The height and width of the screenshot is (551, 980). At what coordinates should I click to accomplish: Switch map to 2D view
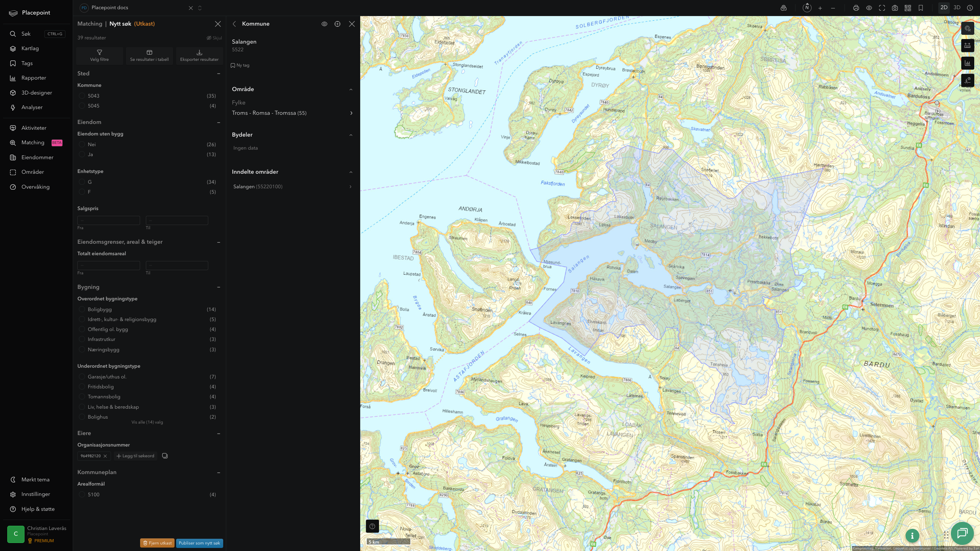tap(944, 8)
